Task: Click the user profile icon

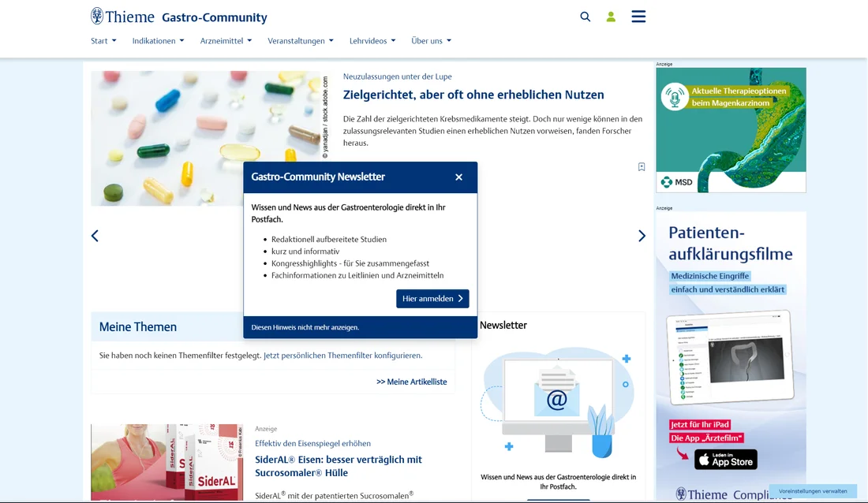Action: click(610, 16)
